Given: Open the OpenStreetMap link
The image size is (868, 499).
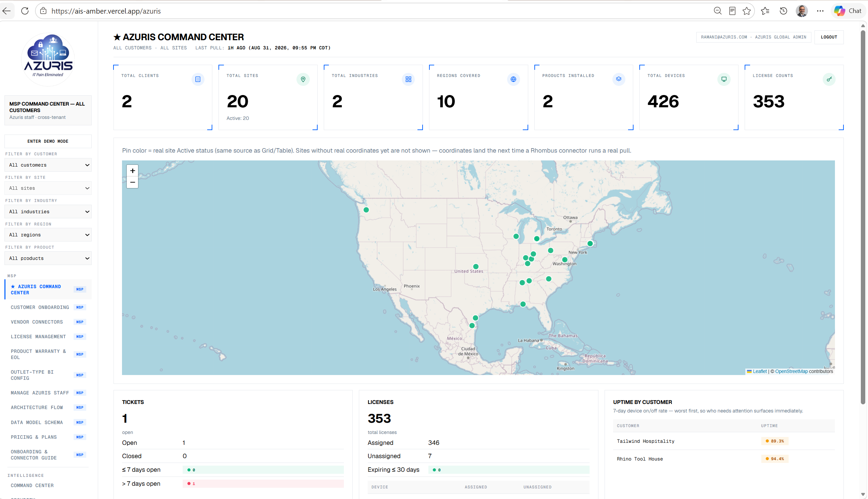Looking at the screenshot, I should point(791,372).
